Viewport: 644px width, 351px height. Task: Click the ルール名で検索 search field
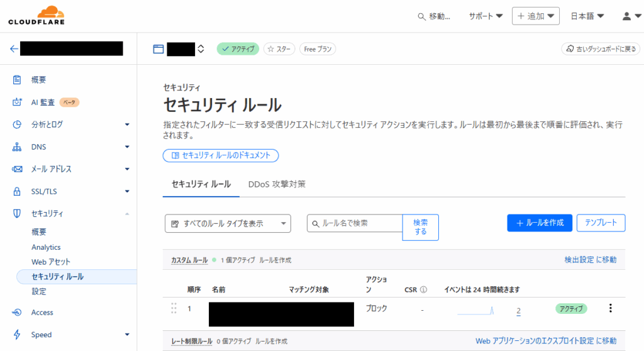[355, 223]
